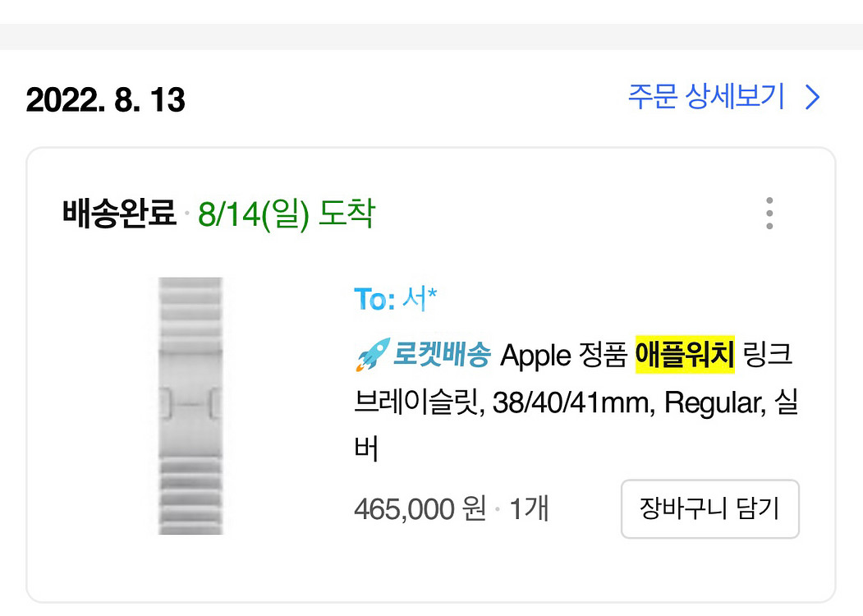The height and width of the screenshot is (616, 863).
Task: Select the highlighted 애플워치 keyword
Action: coord(685,356)
